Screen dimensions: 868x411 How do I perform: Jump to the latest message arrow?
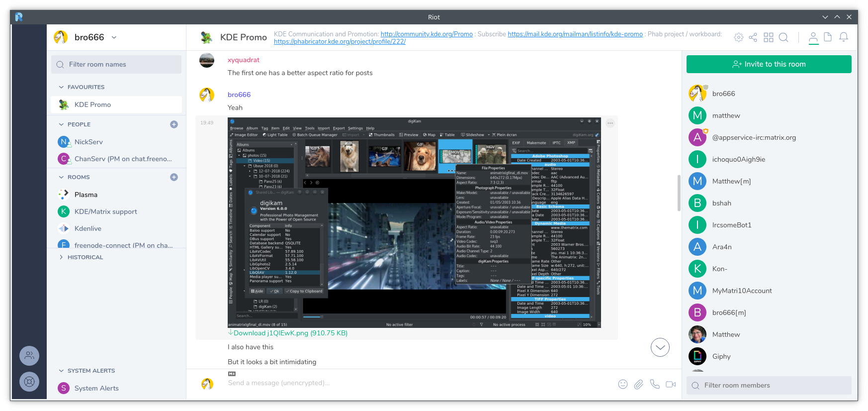660,347
